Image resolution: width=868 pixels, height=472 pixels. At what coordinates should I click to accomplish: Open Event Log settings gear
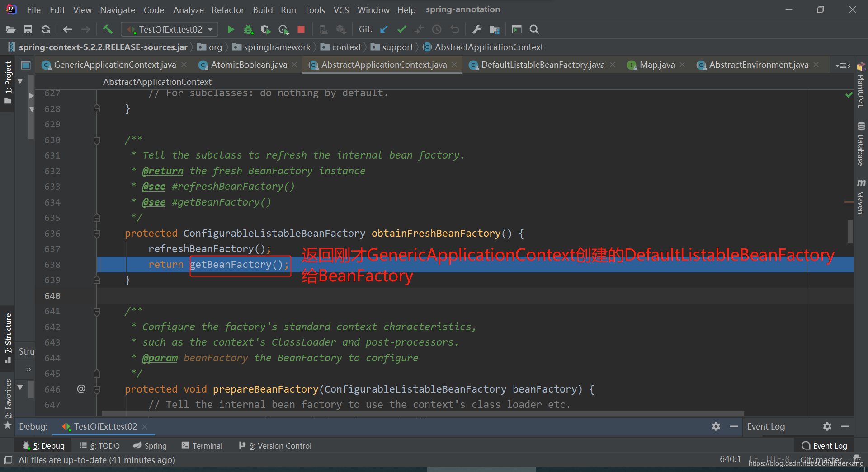tap(827, 426)
